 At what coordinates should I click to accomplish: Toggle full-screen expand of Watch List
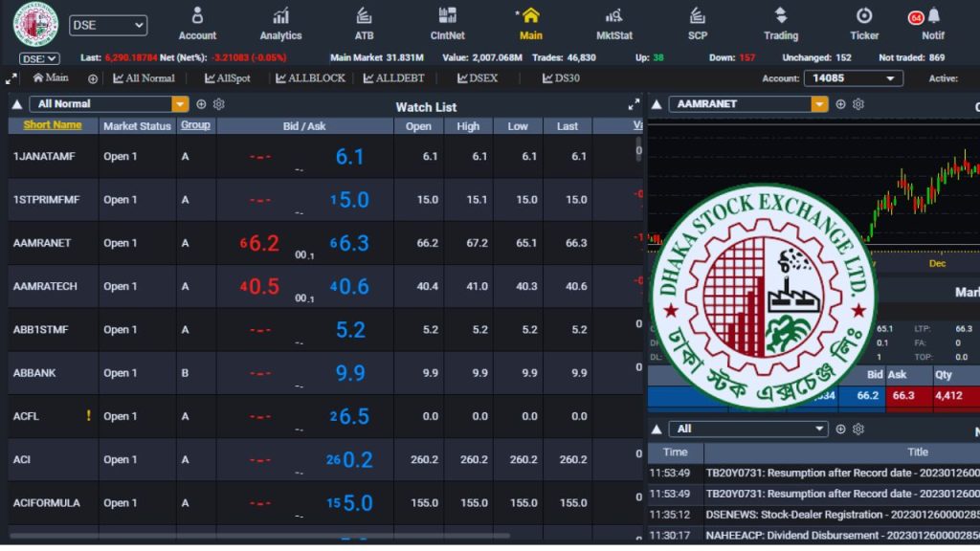click(x=634, y=104)
